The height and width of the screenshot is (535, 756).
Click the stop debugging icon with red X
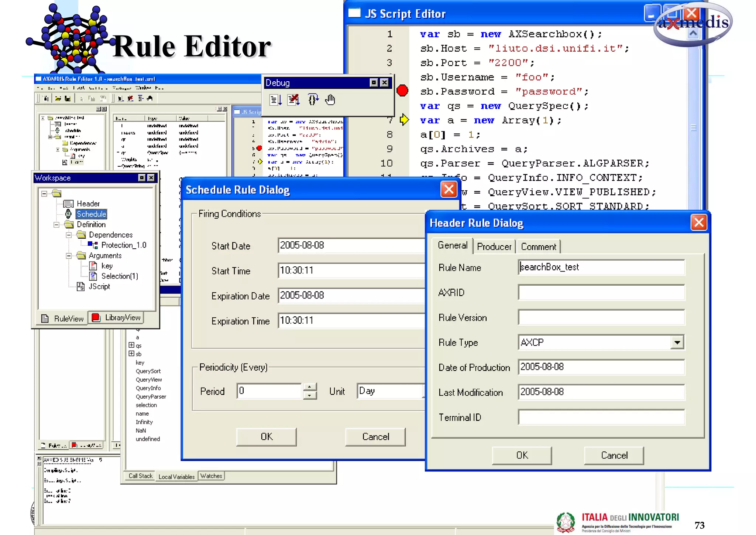[x=293, y=100]
